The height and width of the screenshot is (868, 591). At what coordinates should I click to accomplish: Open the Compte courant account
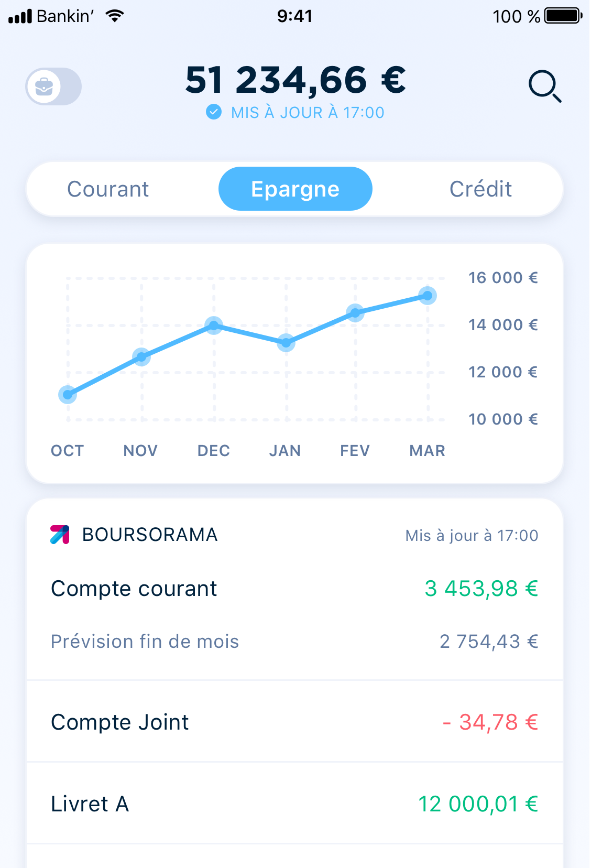(295, 589)
